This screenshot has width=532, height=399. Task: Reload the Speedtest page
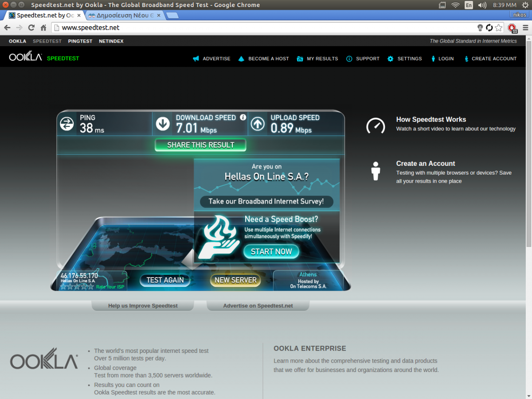31,27
